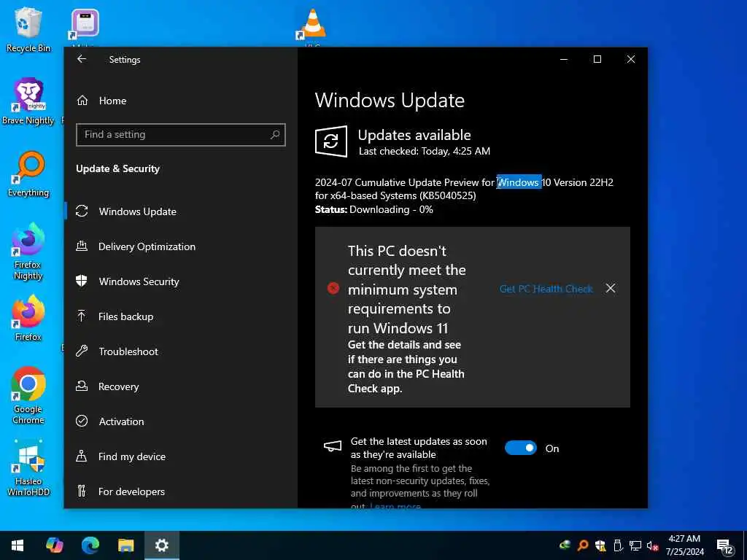
Task: Click the Status: Downloading - 0% text
Action: 374,209
